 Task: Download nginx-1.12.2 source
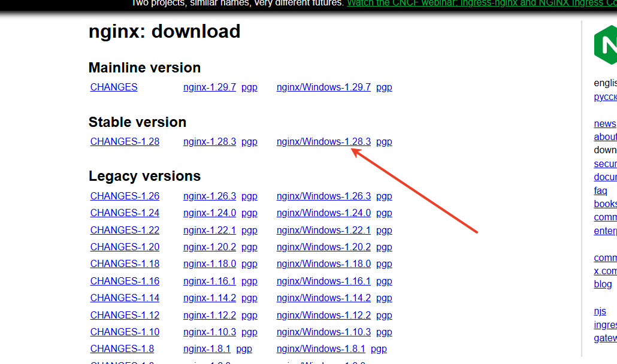click(209, 316)
